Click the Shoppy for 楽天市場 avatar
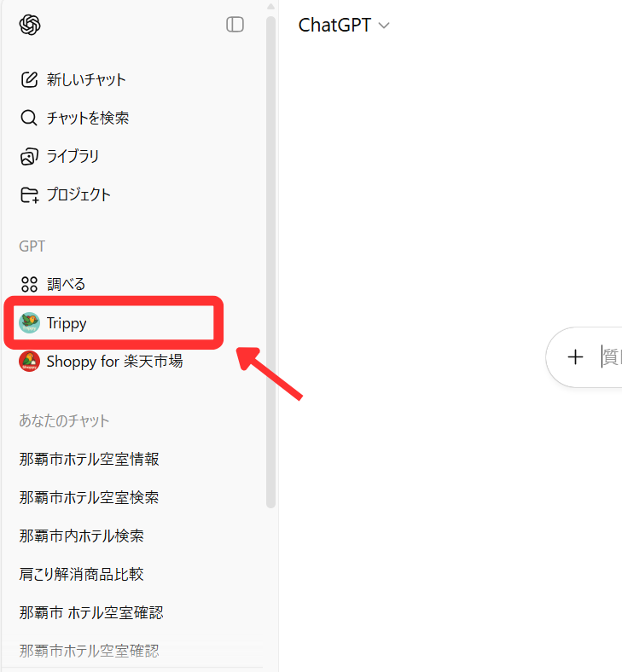This screenshot has width=622, height=672. [30, 362]
